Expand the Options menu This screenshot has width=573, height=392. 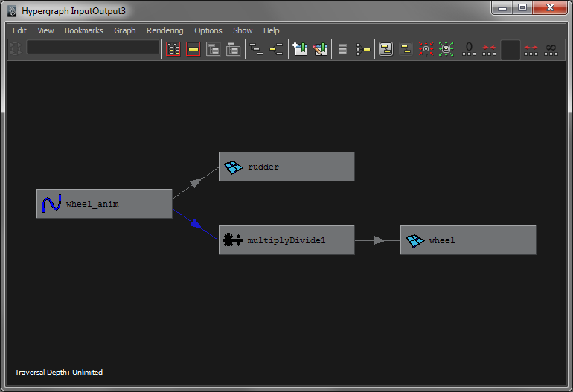[x=208, y=30]
